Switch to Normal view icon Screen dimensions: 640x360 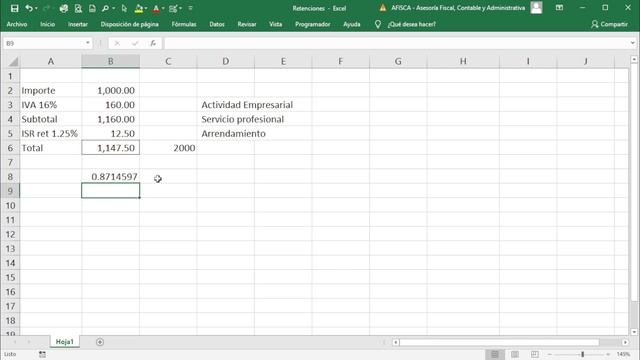pyautogui.click(x=495, y=354)
